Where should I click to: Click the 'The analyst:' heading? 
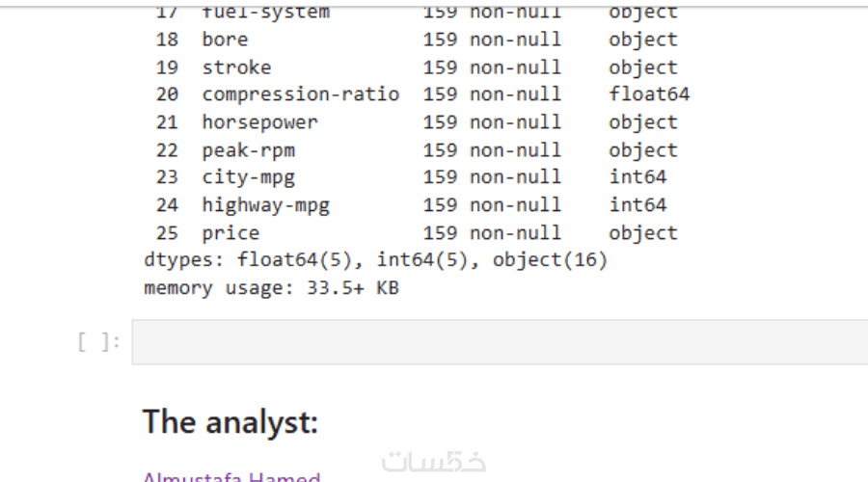click(230, 421)
